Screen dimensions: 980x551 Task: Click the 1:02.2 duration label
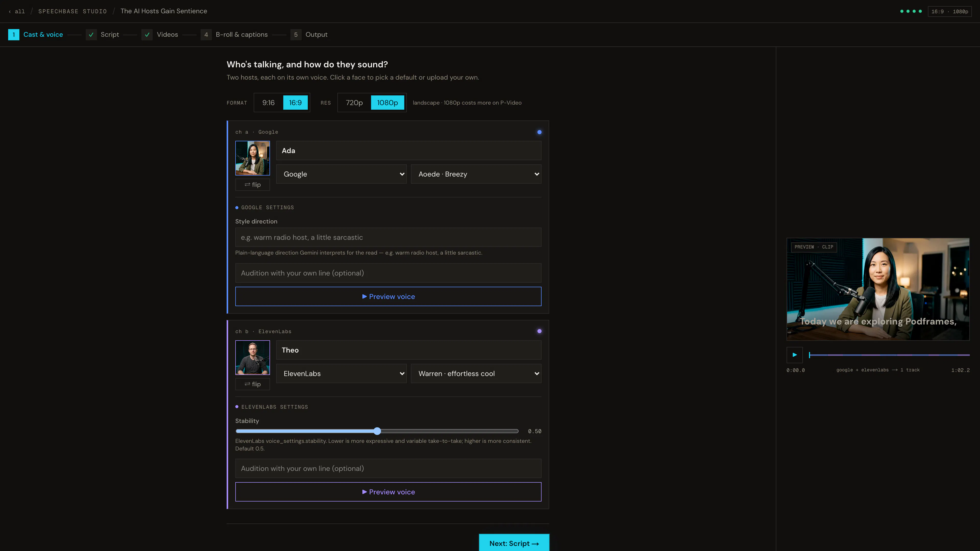tap(961, 370)
